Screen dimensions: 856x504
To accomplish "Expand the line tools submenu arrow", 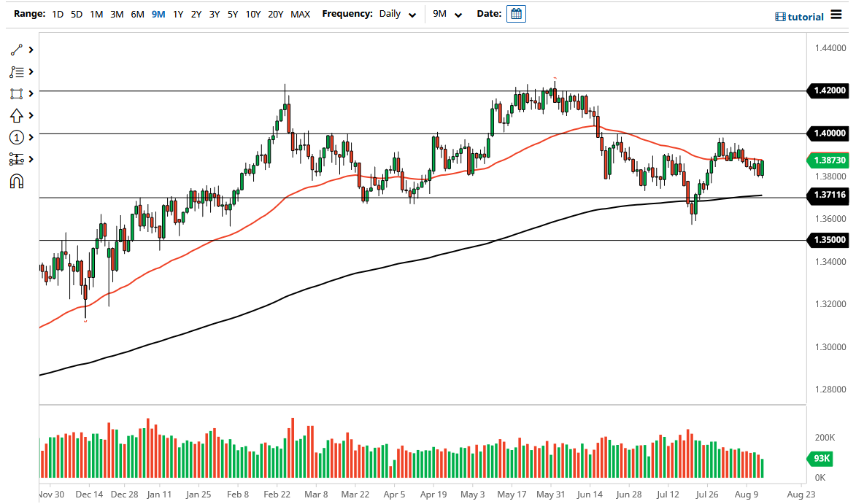I will coord(31,50).
